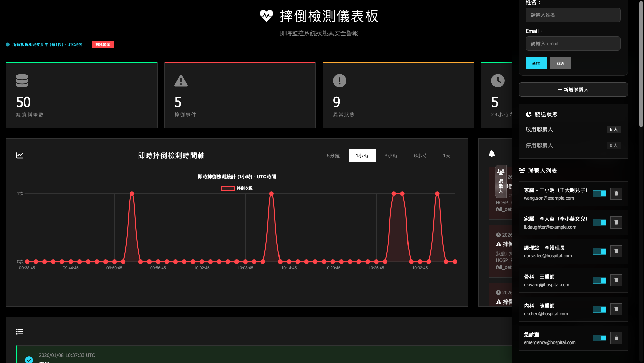Click the page vertical scrollbar thumb

tap(641, 64)
